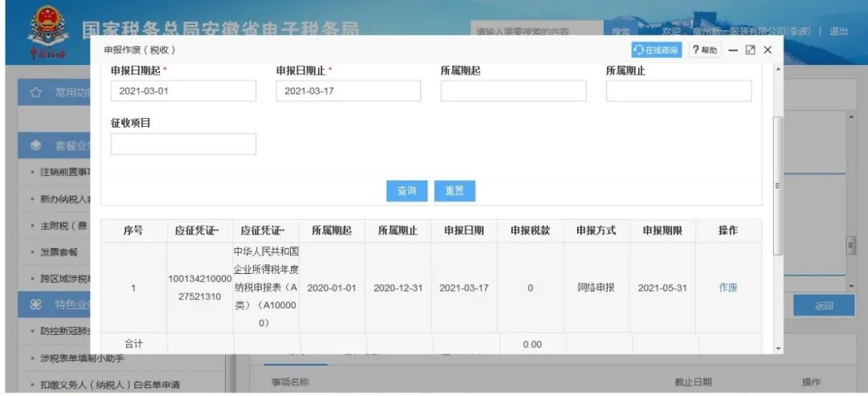
Task: Click the 企业所得税年度纳税申报表 form name cell
Action: tap(266, 288)
